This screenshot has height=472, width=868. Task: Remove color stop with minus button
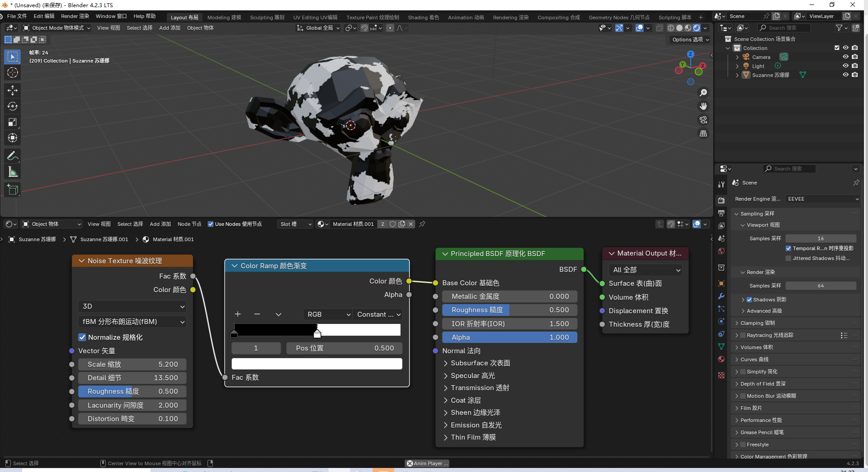point(257,314)
